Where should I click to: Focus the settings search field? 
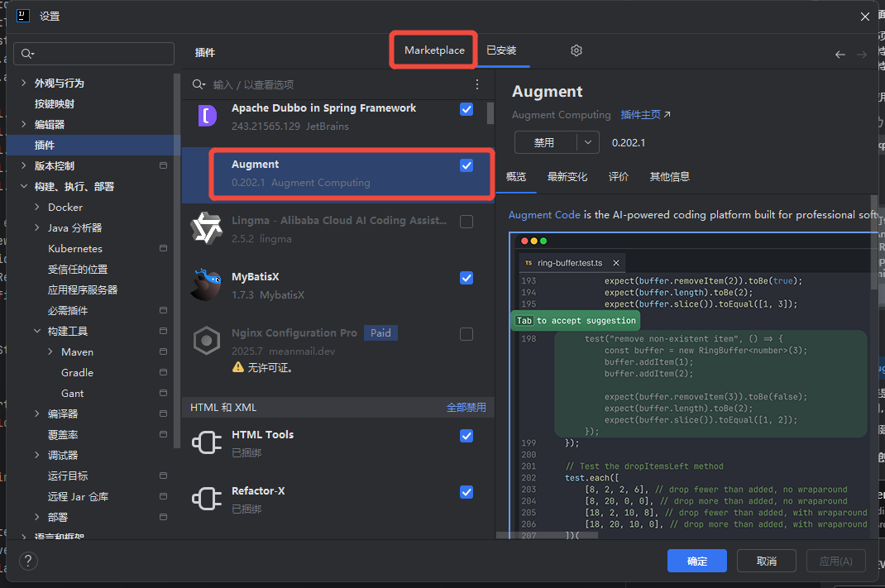click(x=93, y=54)
